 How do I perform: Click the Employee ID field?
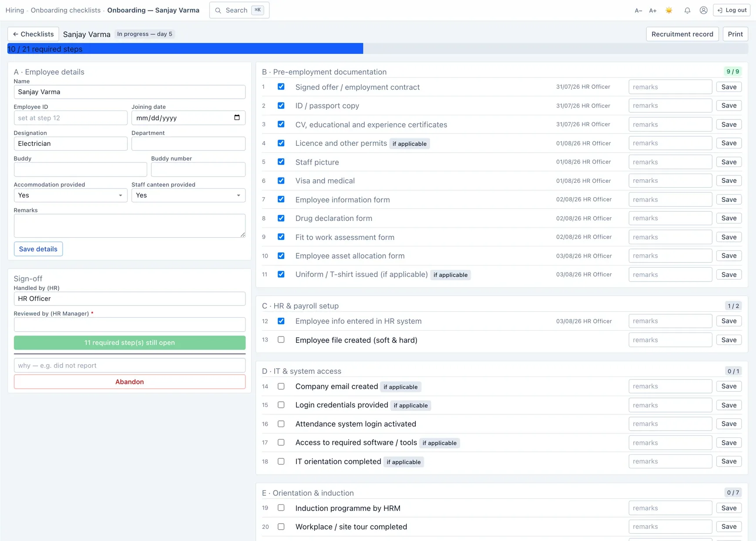[71, 118]
